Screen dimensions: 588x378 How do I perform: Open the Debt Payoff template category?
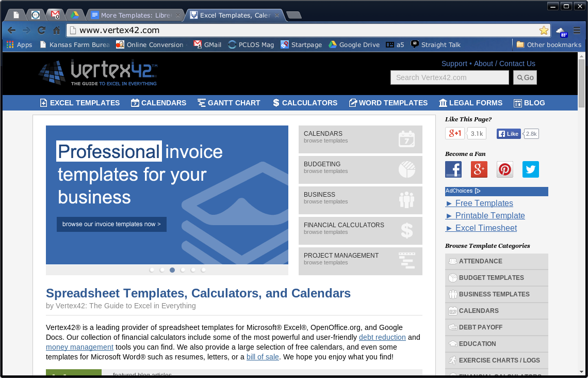click(497, 327)
